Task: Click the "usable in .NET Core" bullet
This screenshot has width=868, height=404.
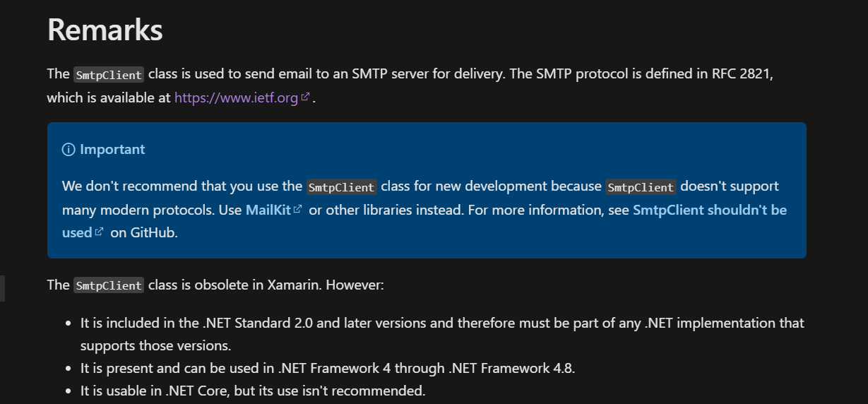Action: click(253, 390)
